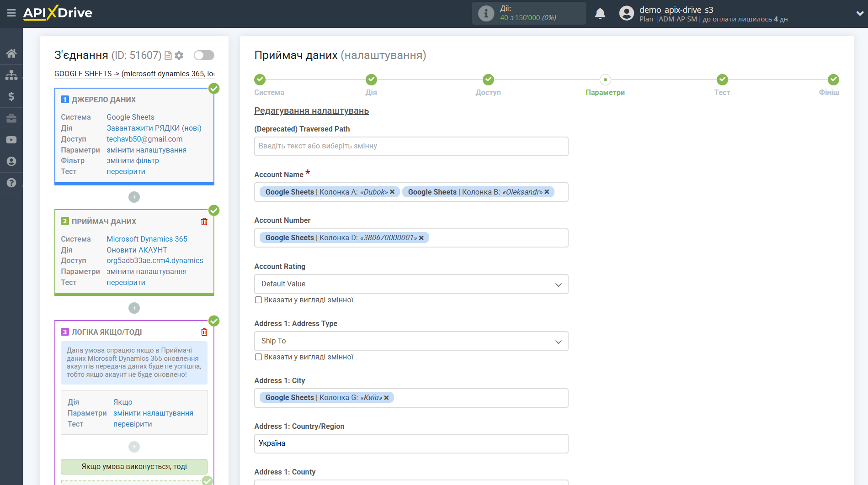Viewport: 868px width, 485px height.
Task: Add a block inside the logic section
Action: (x=134, y=447)
